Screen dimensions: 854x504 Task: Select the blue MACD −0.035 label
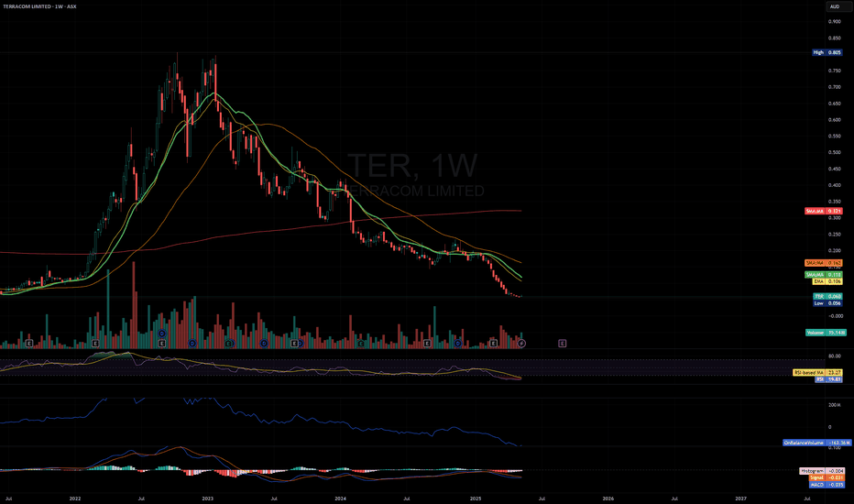point(827,485)
